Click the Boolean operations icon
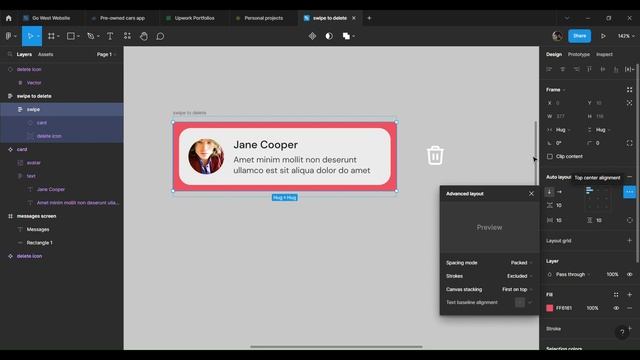Viewport: 640px width, 360px height. point(346,36)
